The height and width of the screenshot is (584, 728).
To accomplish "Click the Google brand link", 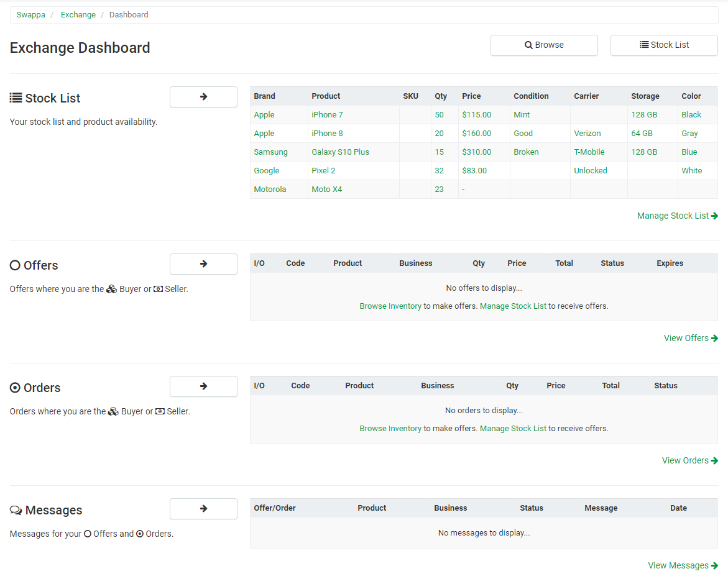I will (x=267, y=171).
